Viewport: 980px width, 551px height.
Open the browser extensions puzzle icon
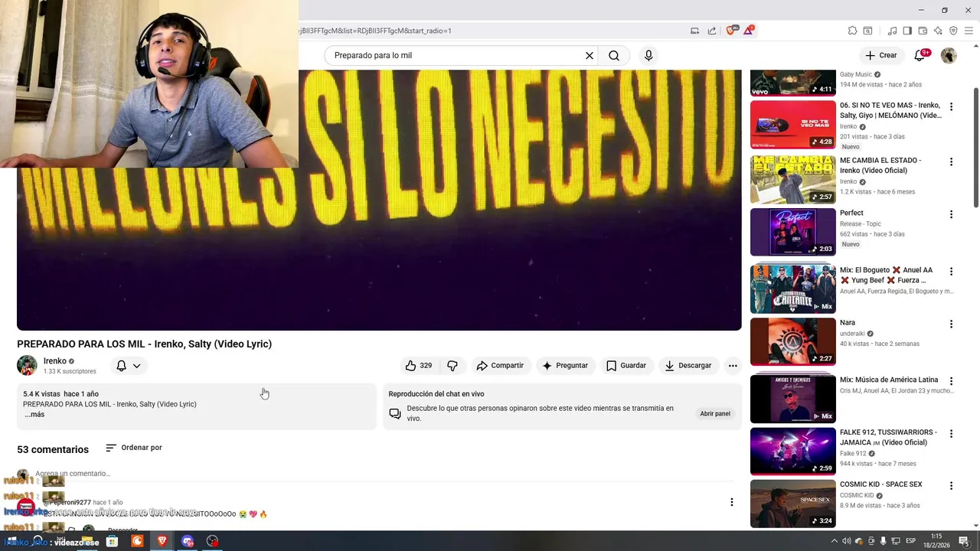pos(852,31)
